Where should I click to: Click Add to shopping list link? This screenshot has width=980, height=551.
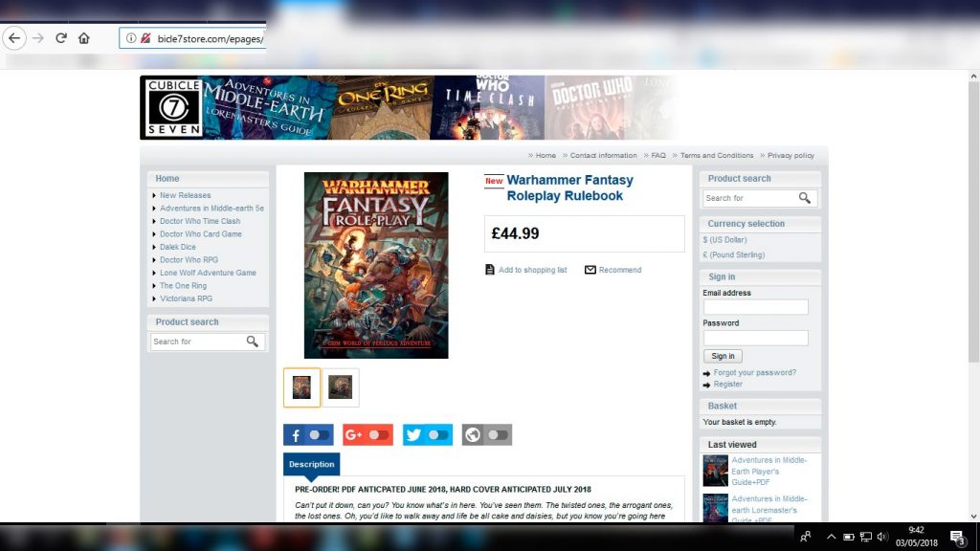532,270
